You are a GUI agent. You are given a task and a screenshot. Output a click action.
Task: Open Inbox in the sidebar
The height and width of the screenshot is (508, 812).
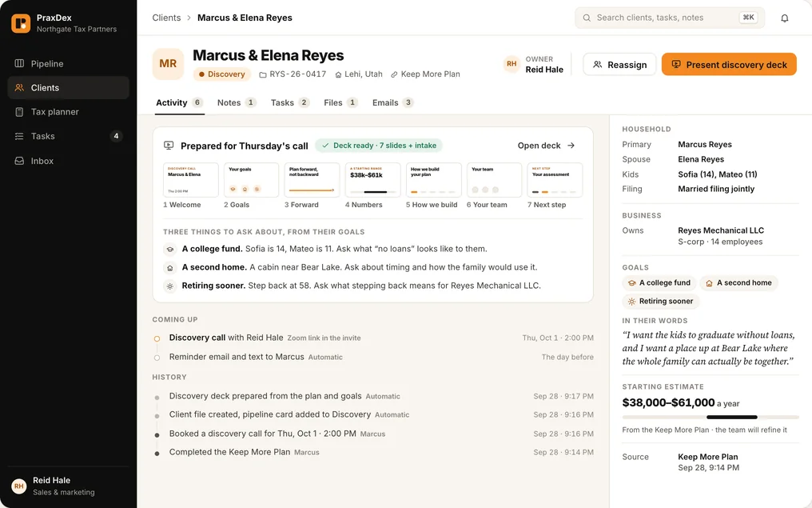(69, 161)
